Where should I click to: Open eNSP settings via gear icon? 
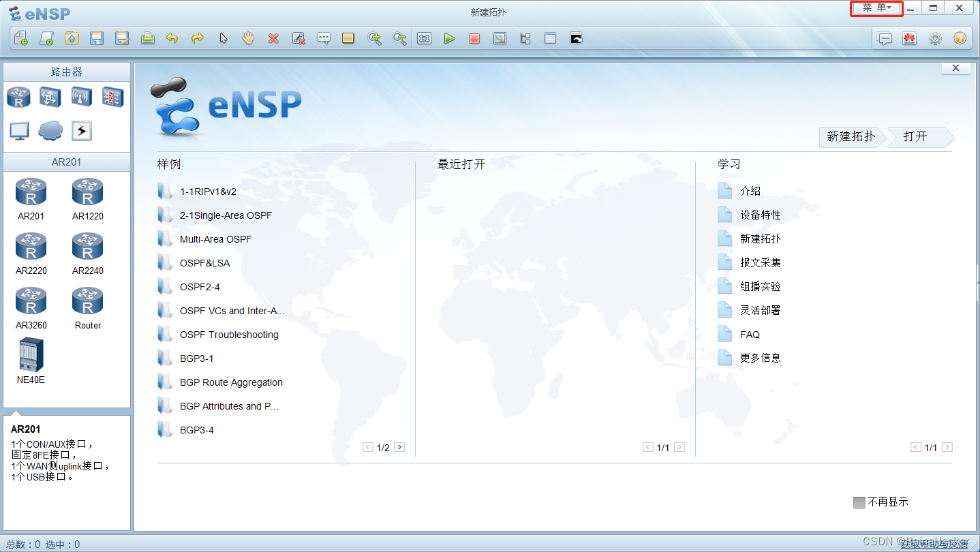point(935,38)
